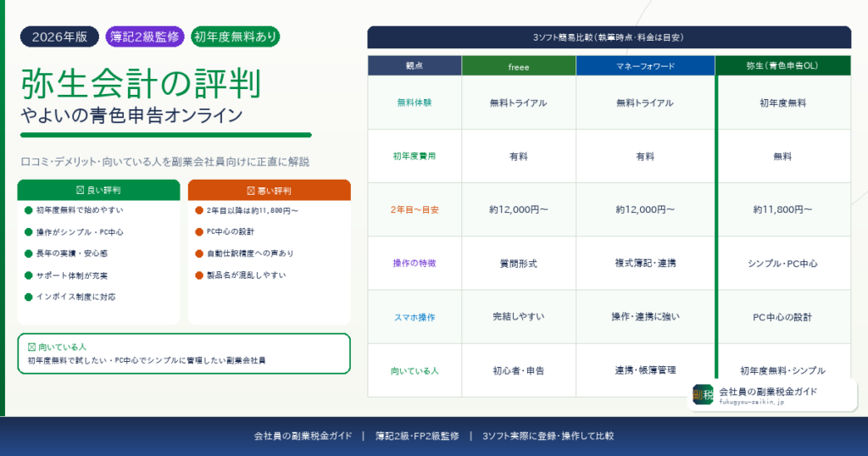Click the マネーフォワード column header

[645, 66]
